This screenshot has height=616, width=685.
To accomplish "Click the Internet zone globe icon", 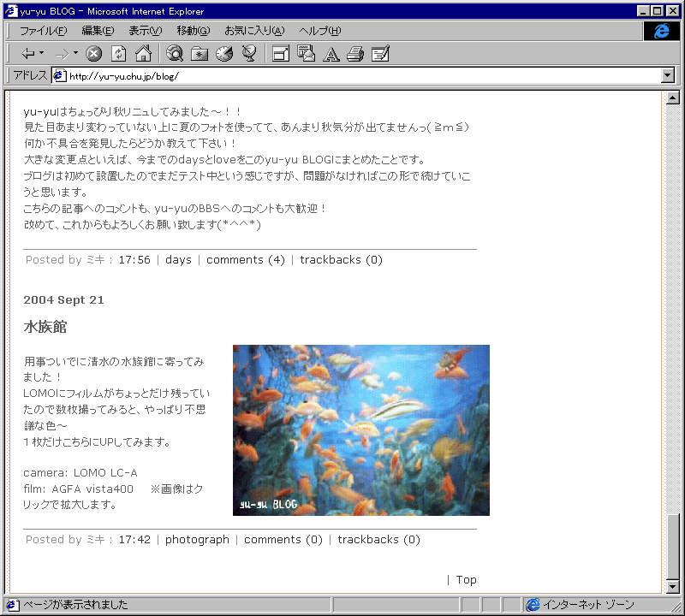I will click(x=533, y=605).
